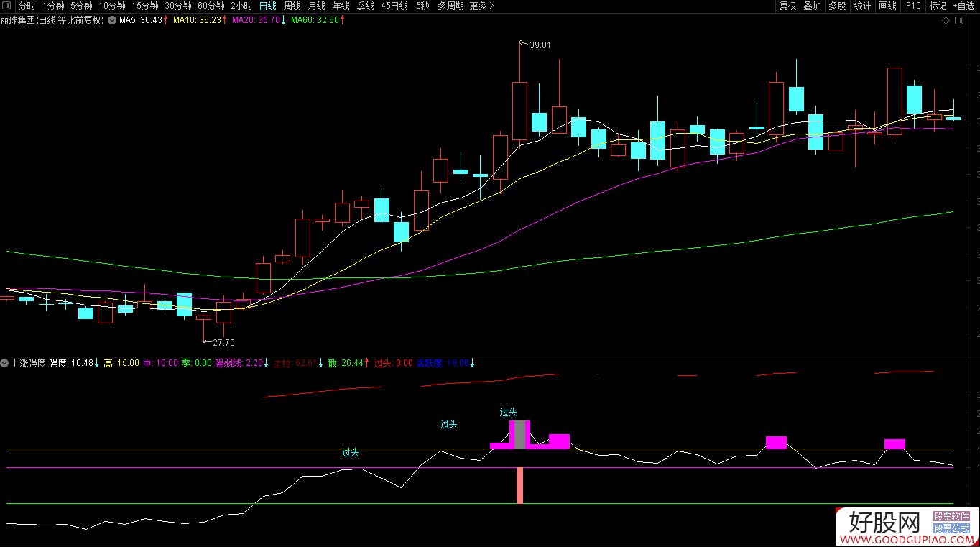Click the left panel toggle icon at top-left

tap(6, 6)
